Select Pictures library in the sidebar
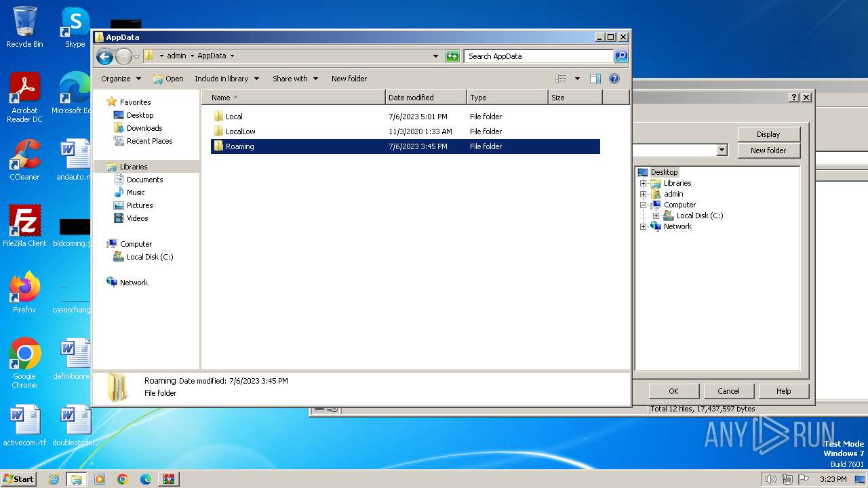868x488 pixels. click(140, 205)
